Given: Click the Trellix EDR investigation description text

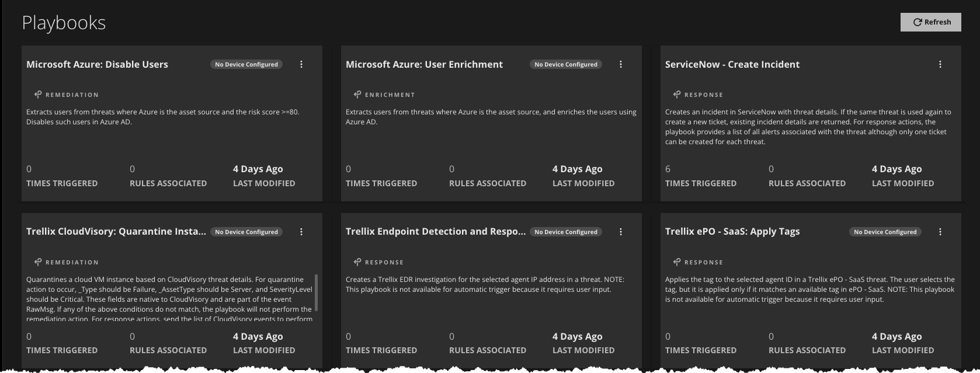Looking at the screenshot, I should (485, 284).
